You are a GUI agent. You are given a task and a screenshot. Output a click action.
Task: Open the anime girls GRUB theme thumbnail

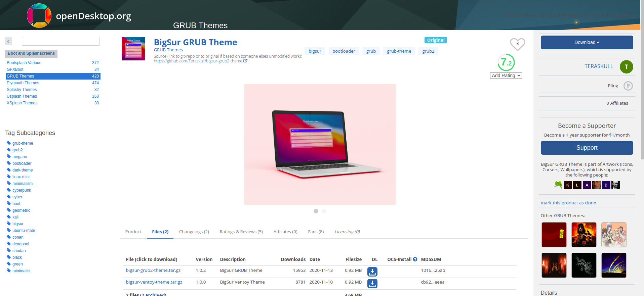(614, 235)
